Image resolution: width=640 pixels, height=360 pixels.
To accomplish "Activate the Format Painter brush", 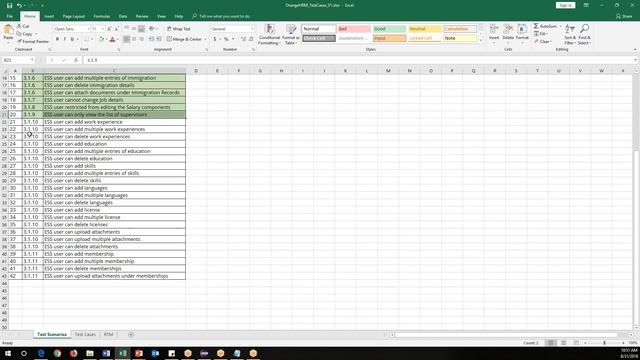I will 33,41.
